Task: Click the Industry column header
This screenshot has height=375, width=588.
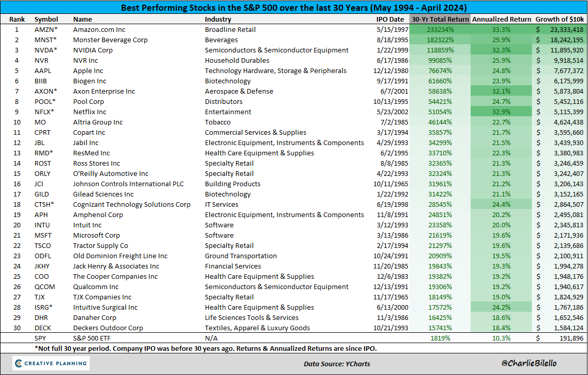Action: tap(218, 19)
